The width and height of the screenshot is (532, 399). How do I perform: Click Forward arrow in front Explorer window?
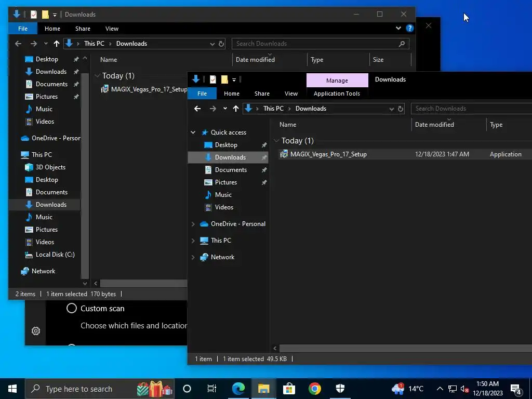(x=212, y=109)
